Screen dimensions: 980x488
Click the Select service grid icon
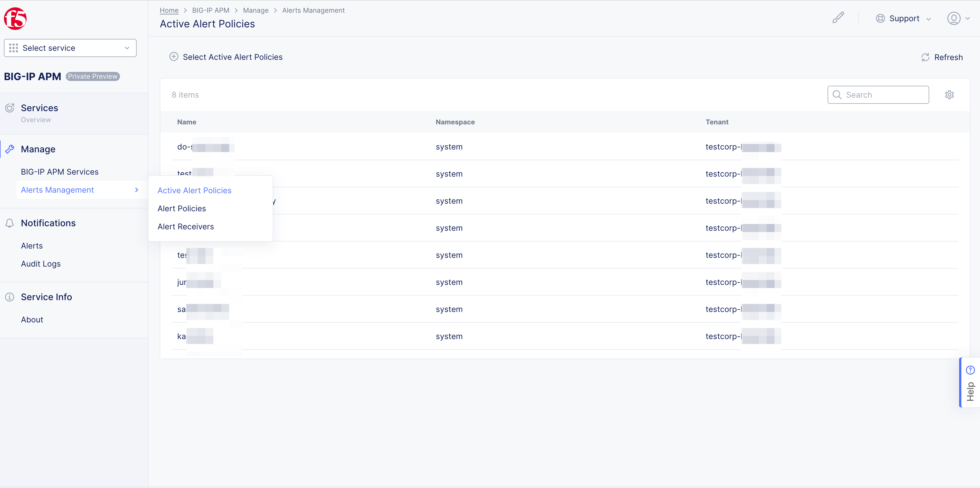13,48
